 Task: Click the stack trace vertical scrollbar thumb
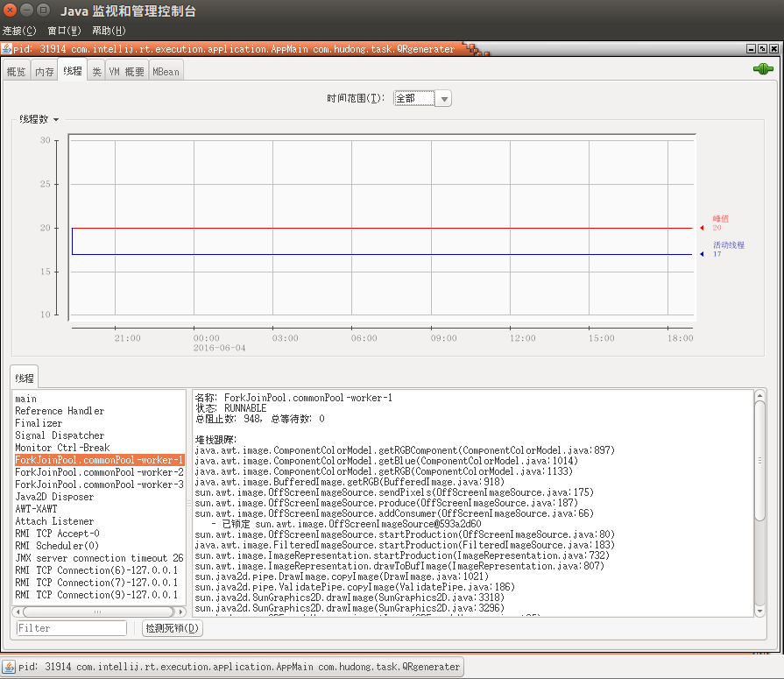click(x=759, y=461)
